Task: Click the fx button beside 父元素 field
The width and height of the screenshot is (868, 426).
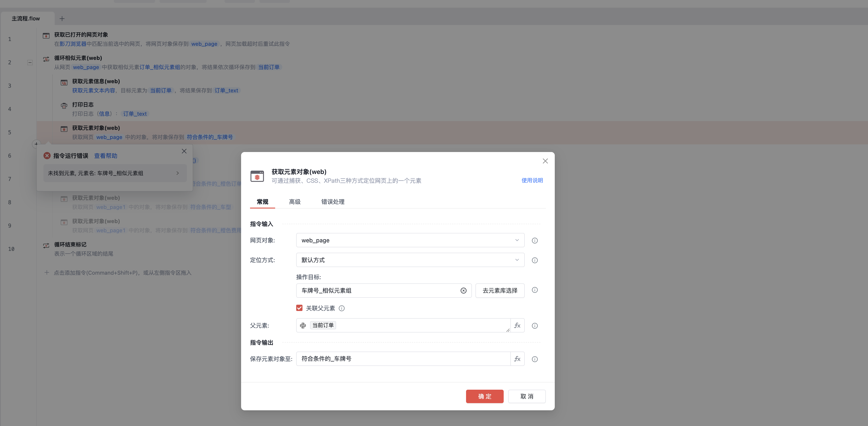Action: click(x=517, y=326)
